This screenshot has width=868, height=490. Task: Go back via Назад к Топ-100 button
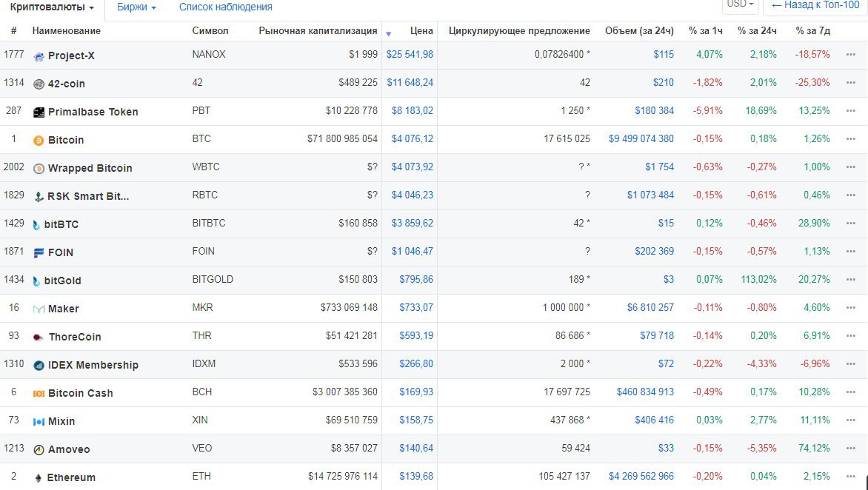coord(815,5)
